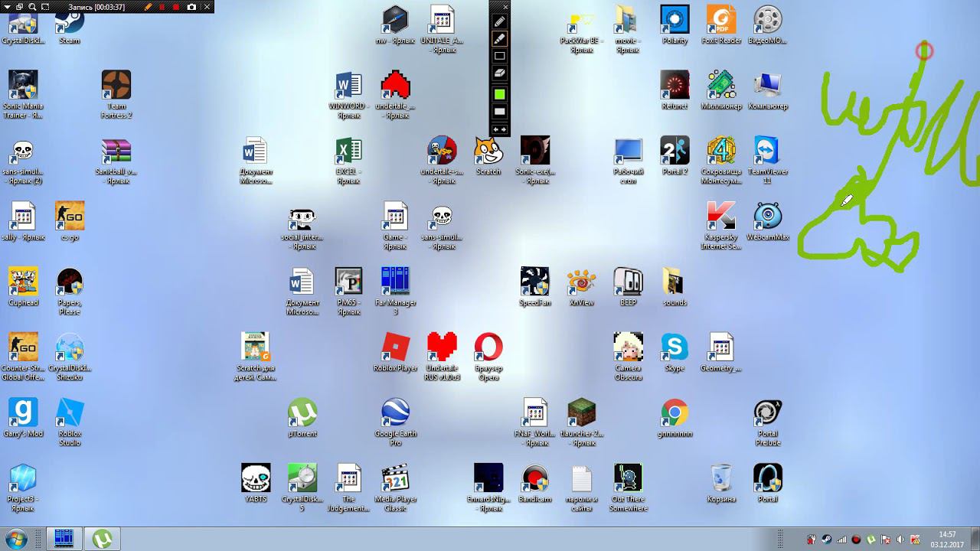Activate the recorder magnifier icon
The image size is (980, 551).
pos(32,7)
